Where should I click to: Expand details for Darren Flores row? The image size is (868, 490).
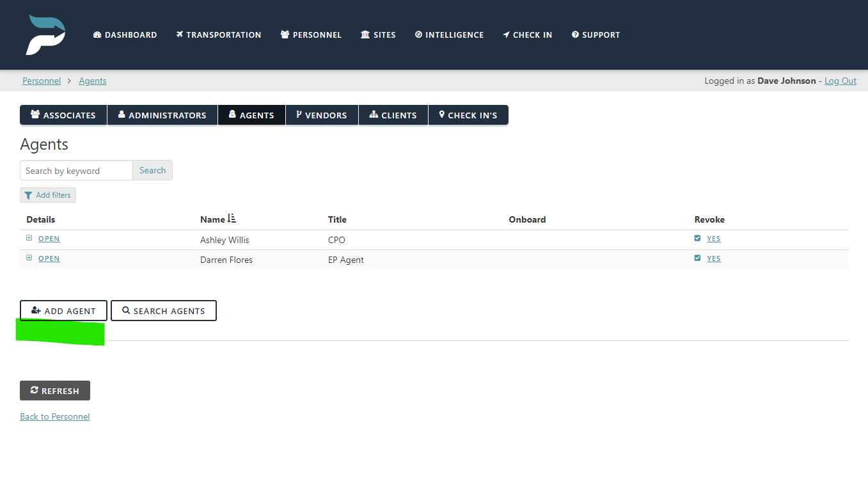point(28,258)
